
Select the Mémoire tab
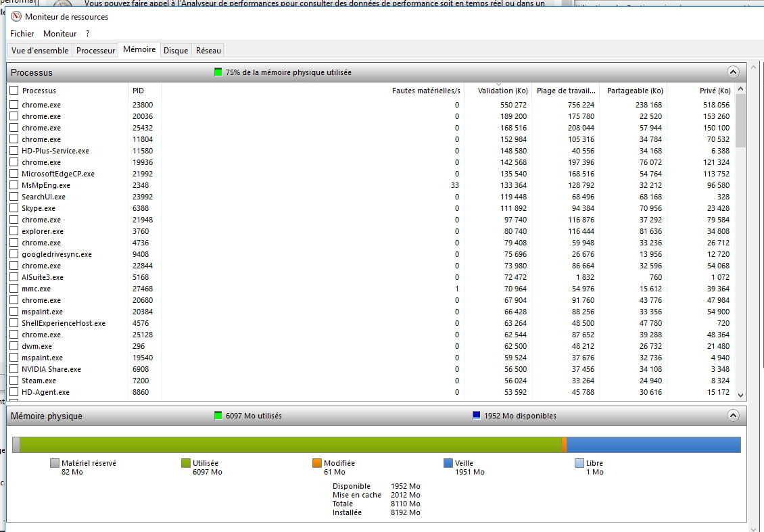click(139, 49)
